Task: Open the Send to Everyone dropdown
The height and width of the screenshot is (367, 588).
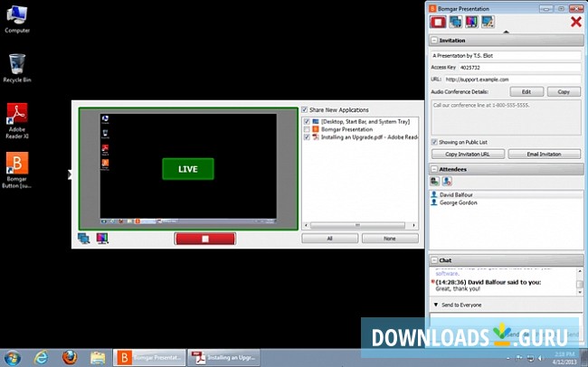Action: coord(436,305)
